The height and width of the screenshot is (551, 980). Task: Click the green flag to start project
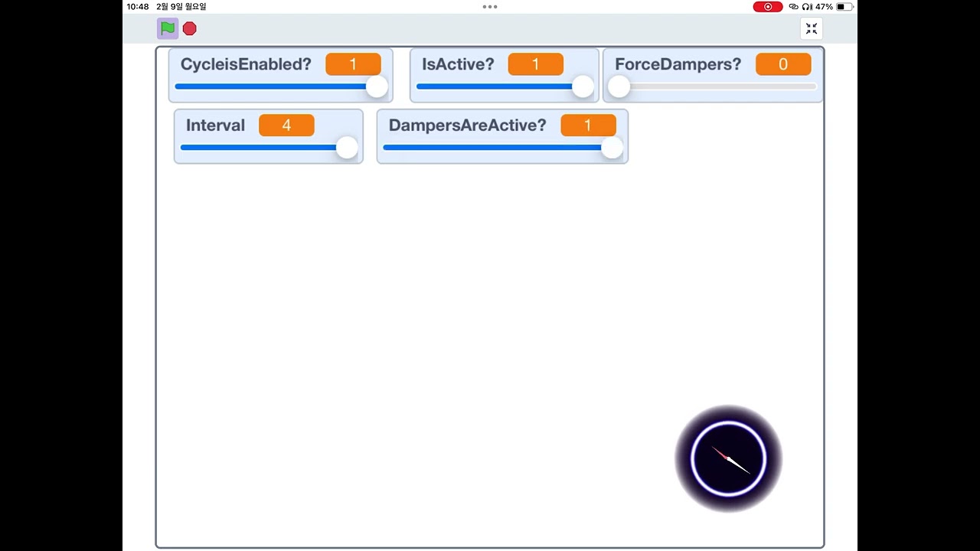(168, 29)
